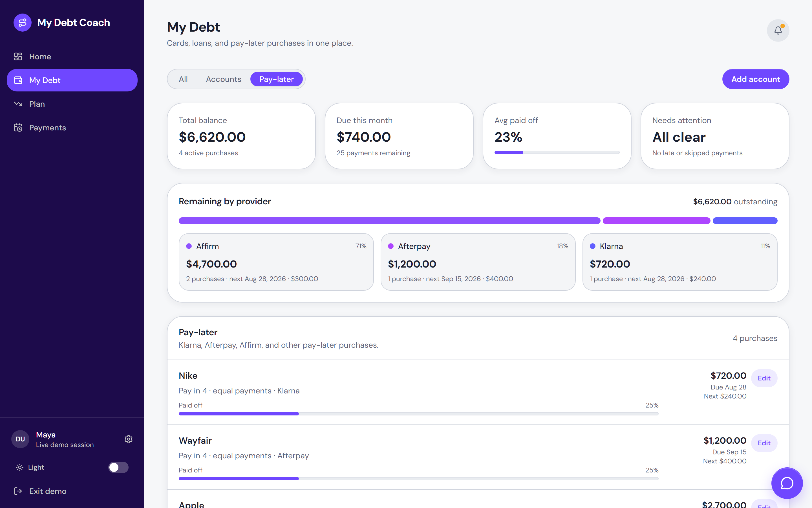Click the Wayfair paid off progress bar
This screenshot has height=508, width=812.
pos(418,478)
